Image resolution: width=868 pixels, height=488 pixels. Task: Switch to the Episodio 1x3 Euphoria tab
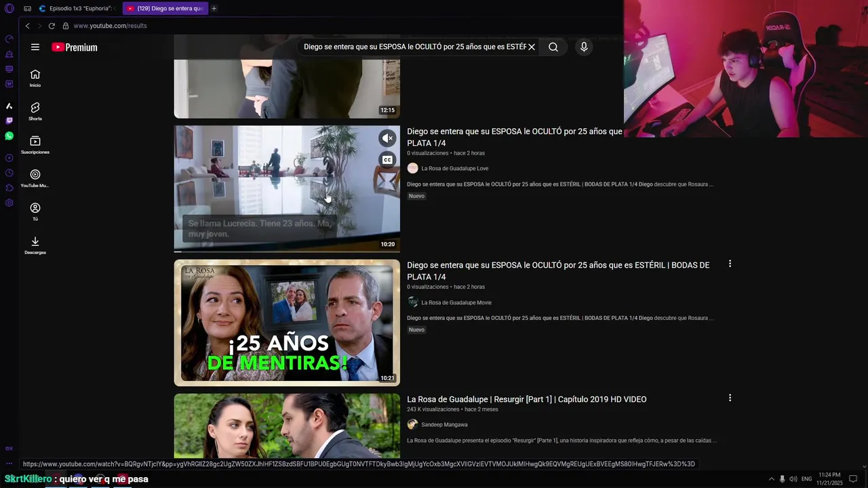[76, 9]
